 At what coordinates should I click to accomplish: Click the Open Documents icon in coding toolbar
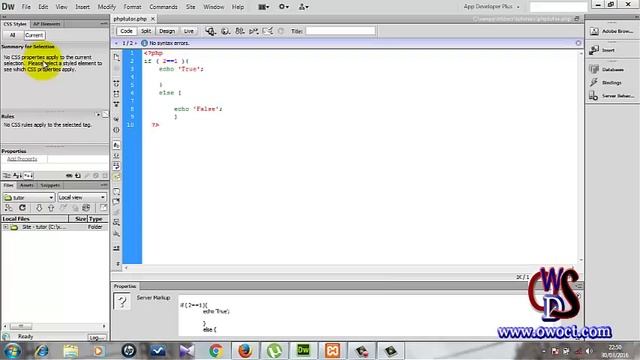117,57
